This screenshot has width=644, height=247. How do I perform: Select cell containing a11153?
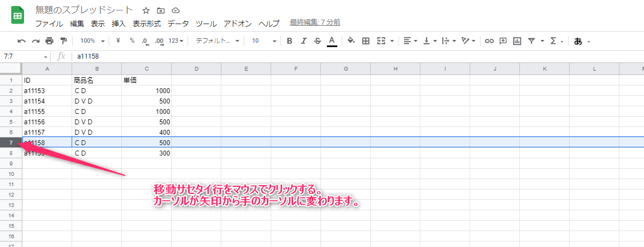coord(47,90)
